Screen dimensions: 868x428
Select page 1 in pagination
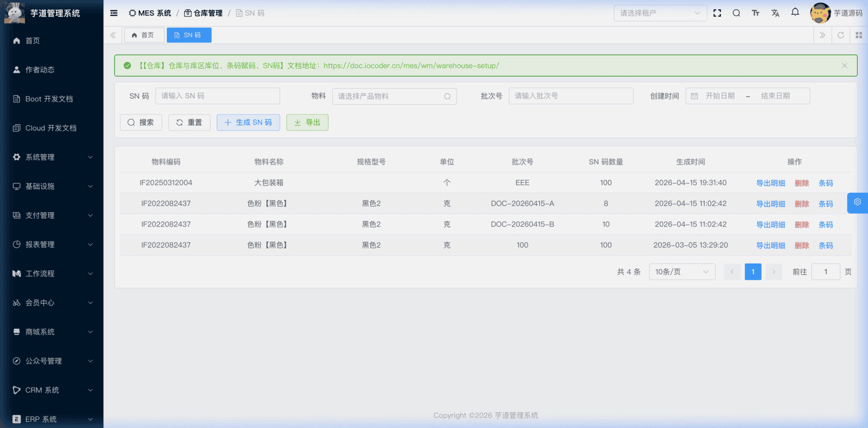click(x=753, y=272)
